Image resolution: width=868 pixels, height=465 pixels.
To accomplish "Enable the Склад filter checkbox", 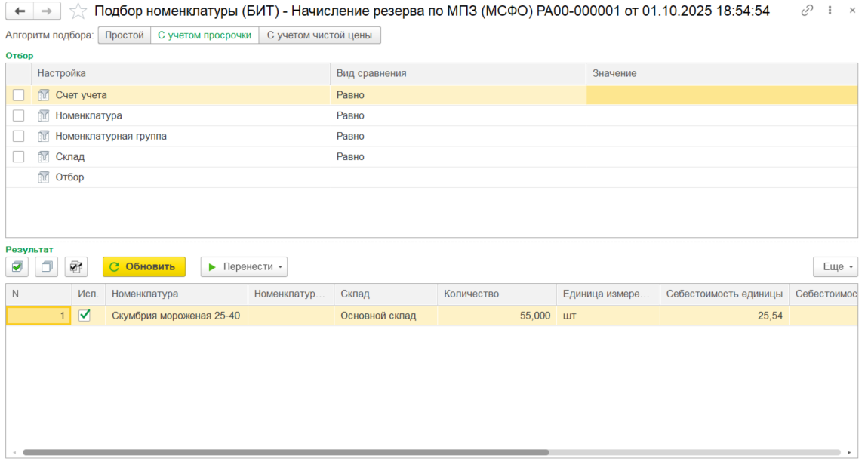I will click(x=19, y=156).
